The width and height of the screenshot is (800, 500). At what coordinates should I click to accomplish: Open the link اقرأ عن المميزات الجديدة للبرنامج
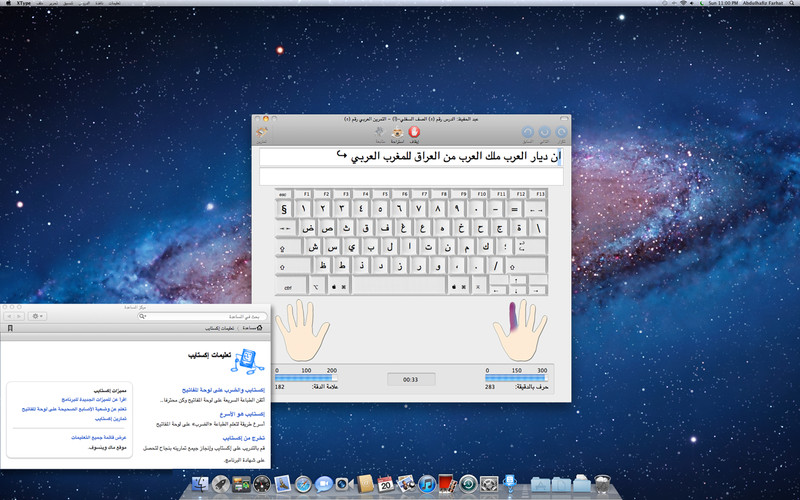pyautogui.click(x=94, y=399)
